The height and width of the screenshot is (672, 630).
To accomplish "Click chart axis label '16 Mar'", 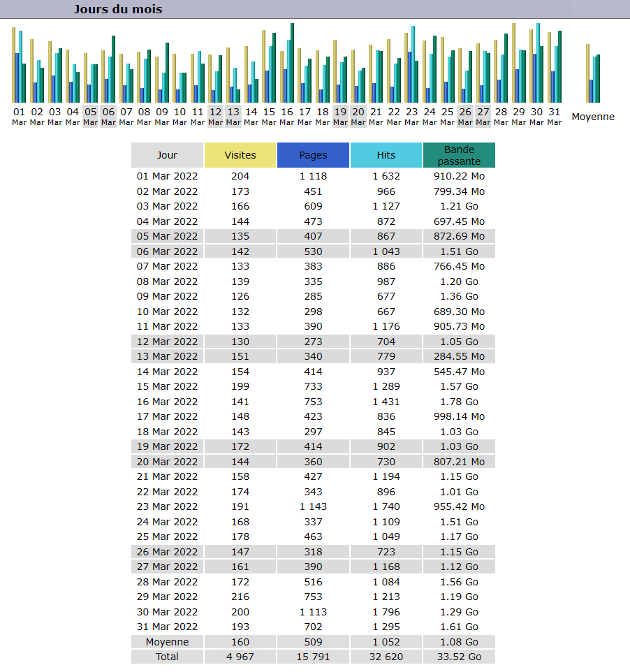I will coord(287,116).
